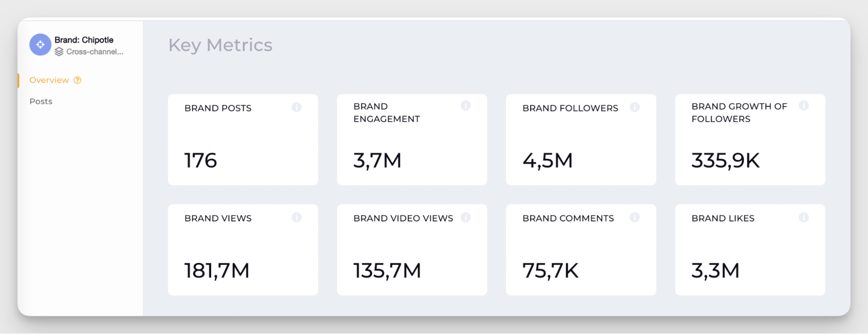
Task: Select the 176 brand posts value
Action: click(x=201, y=160)
